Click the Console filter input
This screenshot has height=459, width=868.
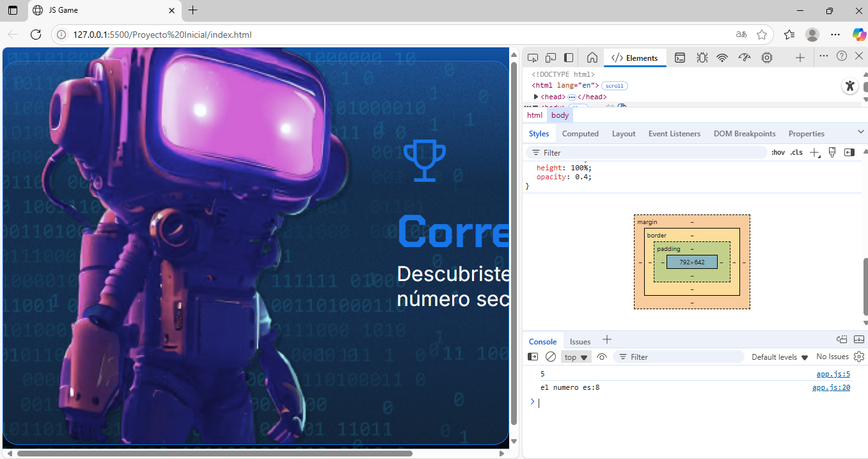coord(679,357)
